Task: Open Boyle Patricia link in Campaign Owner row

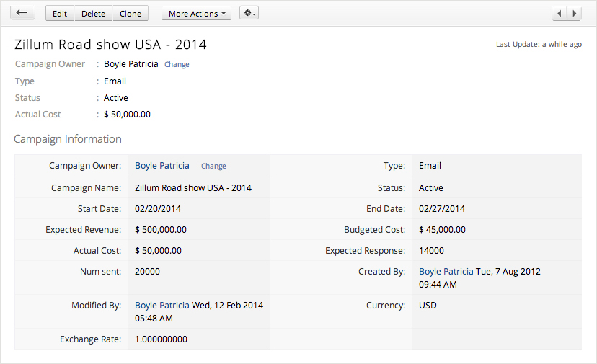Action: pos(162,166)
